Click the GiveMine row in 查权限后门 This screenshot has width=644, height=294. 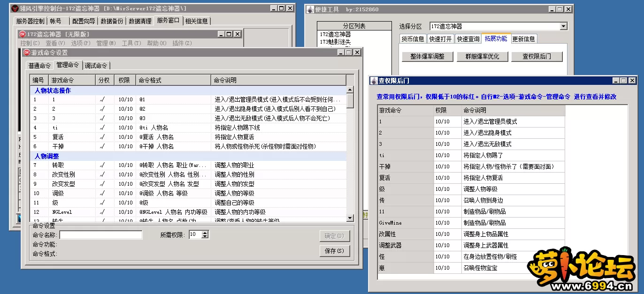point(471,223)
